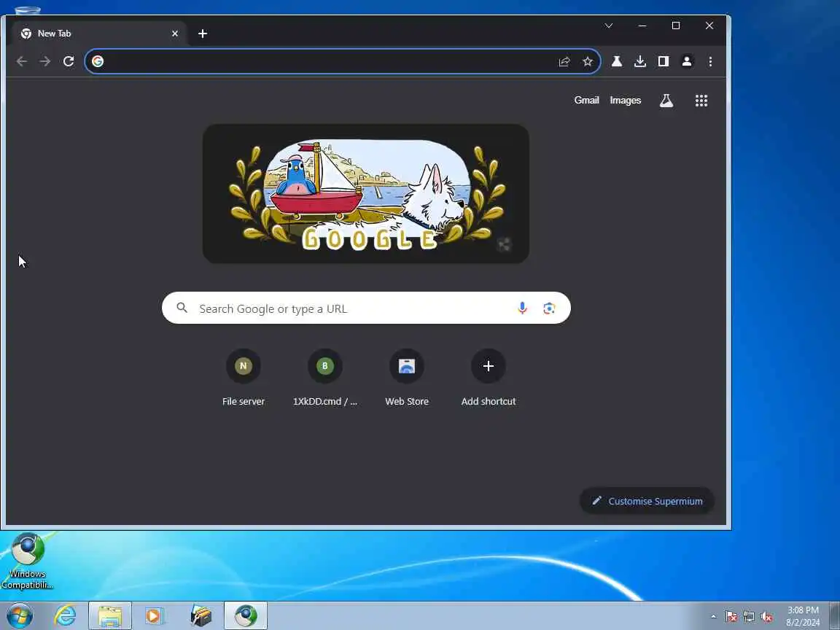
Task: Click the taskbar clock 3:08 PM
Action: click(x=803, y=616)
